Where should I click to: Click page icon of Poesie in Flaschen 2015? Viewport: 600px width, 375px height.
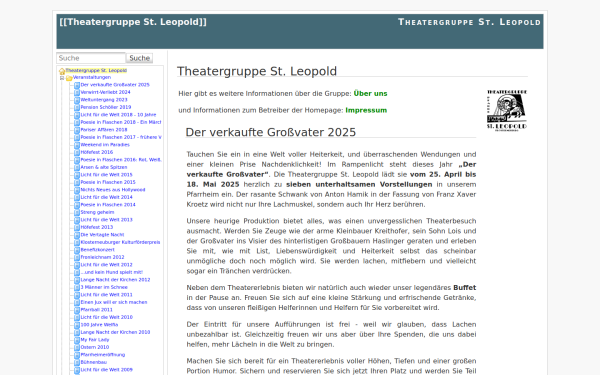point(77,183)
